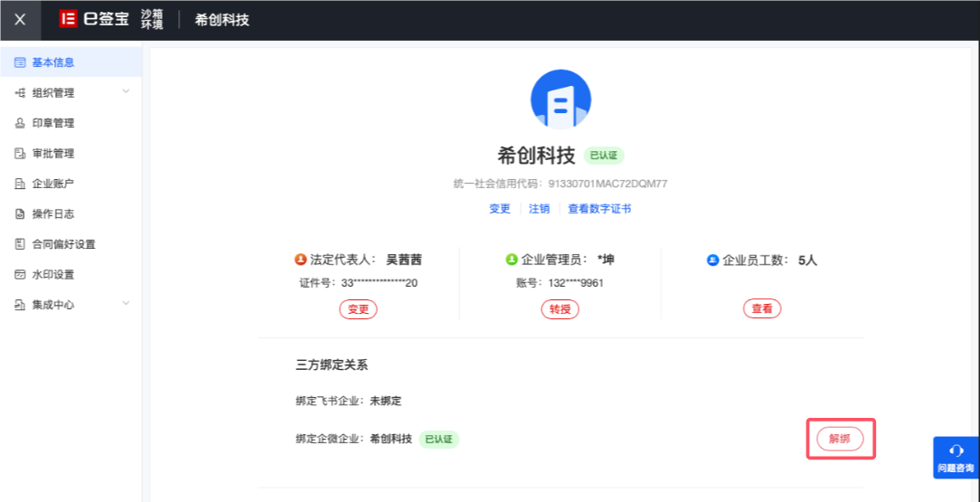This screenshot has width=980, height=502.
Task: Go to 印章管理 in the sidebar
Action: tap(71, 123)
